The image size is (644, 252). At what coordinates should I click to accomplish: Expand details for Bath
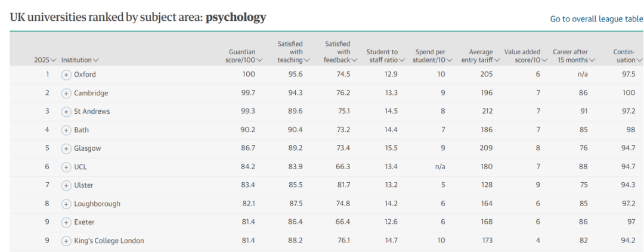(66, 130)
